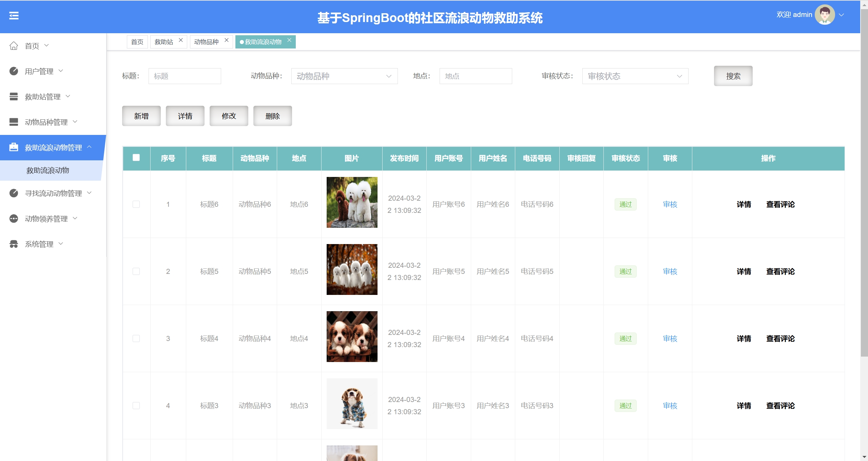The height and width of the screenshot is (461, 868).
Task: Click the 新增 button
Action: pyautogui.click(x=141, y=116)
